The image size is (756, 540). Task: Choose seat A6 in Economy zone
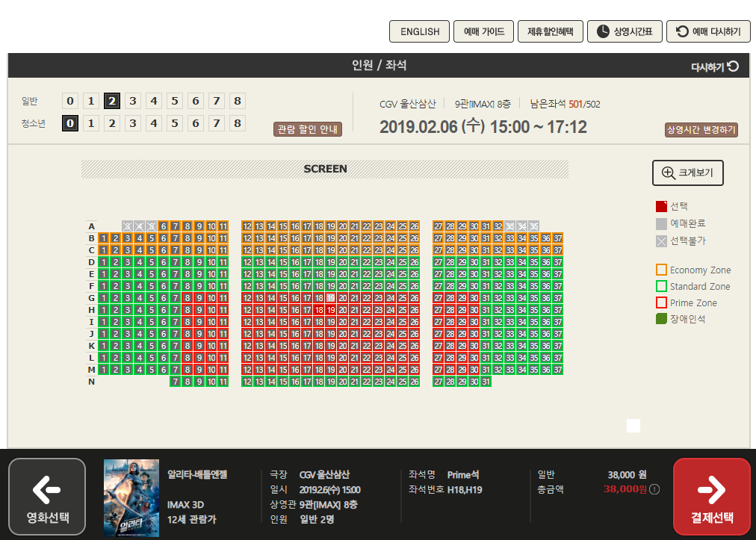click(x=164, y=226)
